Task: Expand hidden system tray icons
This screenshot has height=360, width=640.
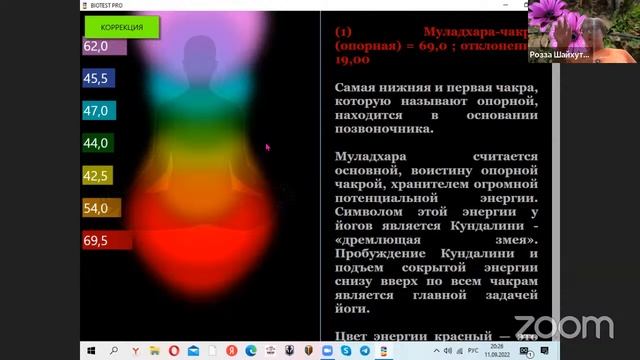Action: point(436,351)
